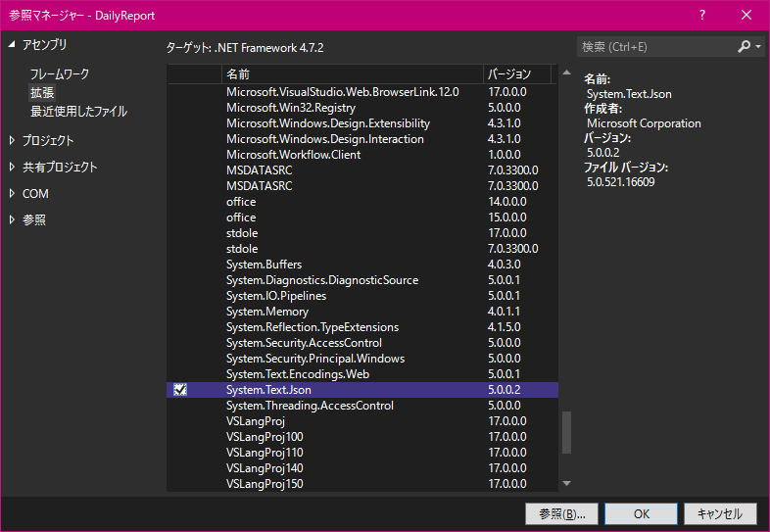
Task: Click the help question mark icon
Action: [x=702, y=15]
